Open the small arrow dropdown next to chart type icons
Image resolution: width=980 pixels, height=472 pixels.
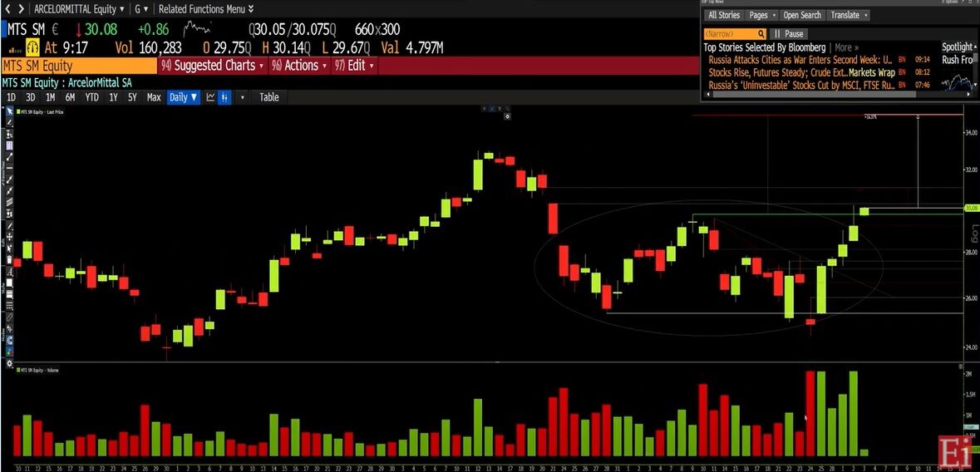[x=243, y=97]
